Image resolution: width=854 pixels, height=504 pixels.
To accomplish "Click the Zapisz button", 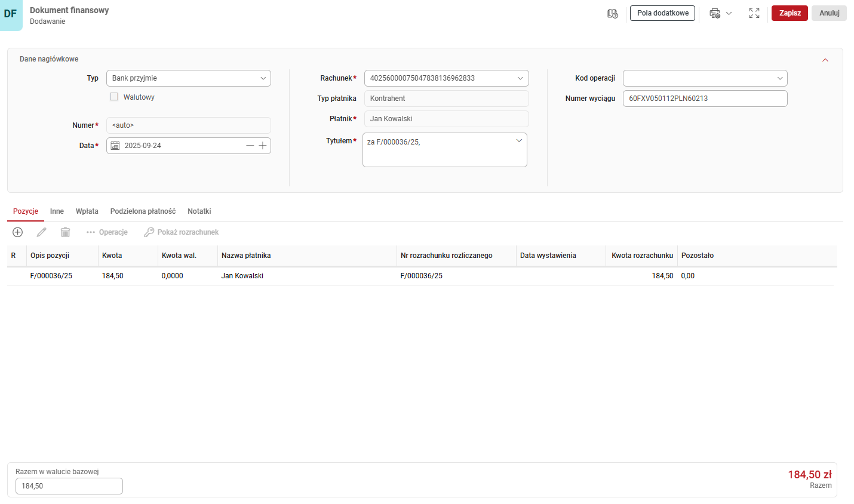I will 790,13.
